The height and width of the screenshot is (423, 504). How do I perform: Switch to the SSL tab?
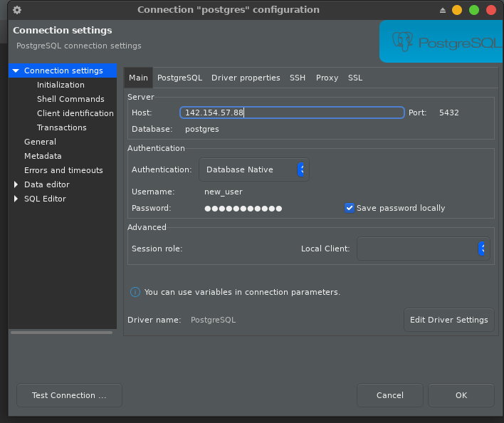[355, 78]
